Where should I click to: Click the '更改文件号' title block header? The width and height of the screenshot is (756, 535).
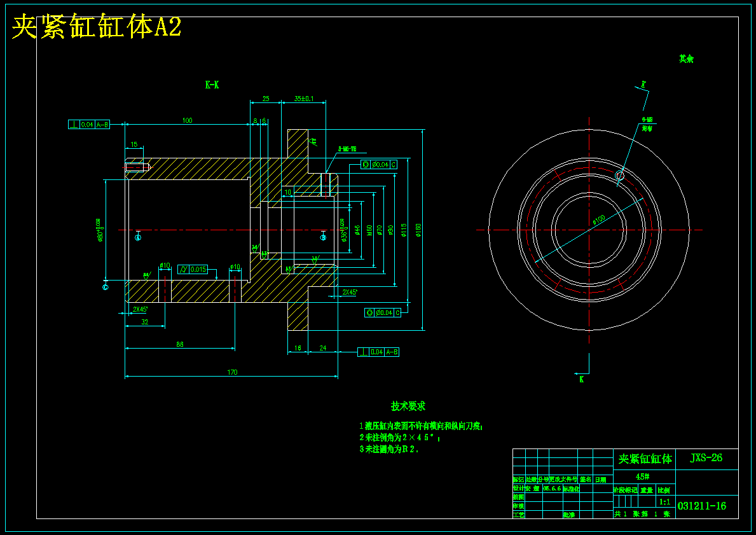point(563,480)
